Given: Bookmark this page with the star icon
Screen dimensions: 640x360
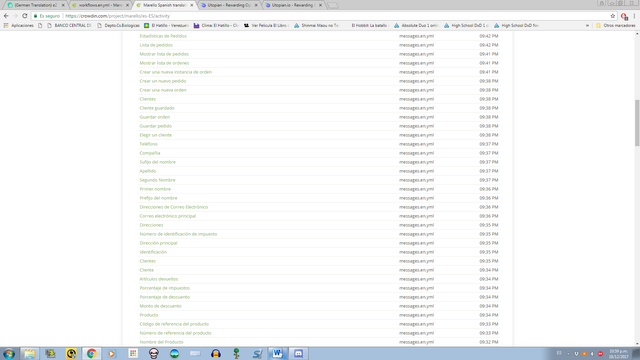Looking at the screenshot, I should tap(613, 16).
